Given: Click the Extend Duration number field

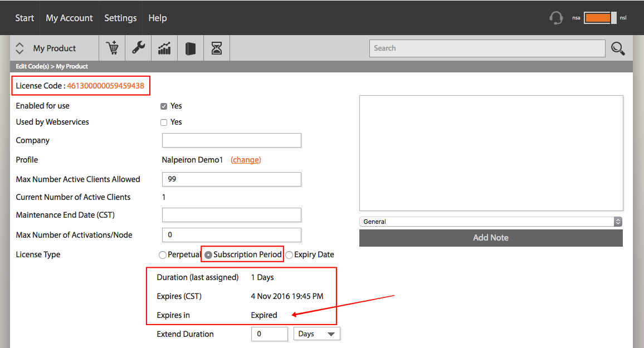Looking at the screenshot, I should pyautogui.click(x=270, y=334).
